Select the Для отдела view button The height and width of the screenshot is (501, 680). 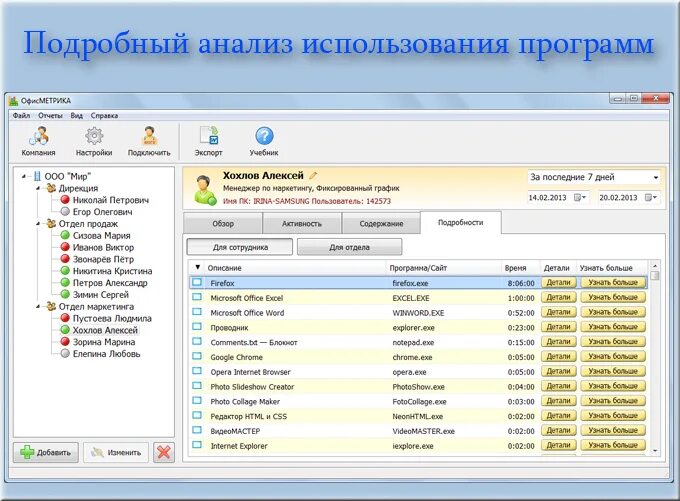[x=350, y=247]
